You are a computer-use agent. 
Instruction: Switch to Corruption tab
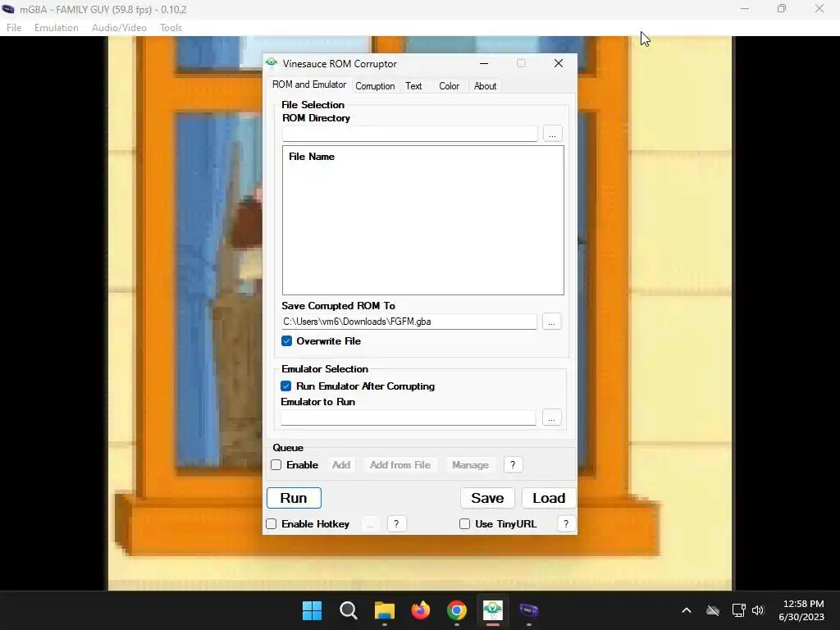click(375, 86)
